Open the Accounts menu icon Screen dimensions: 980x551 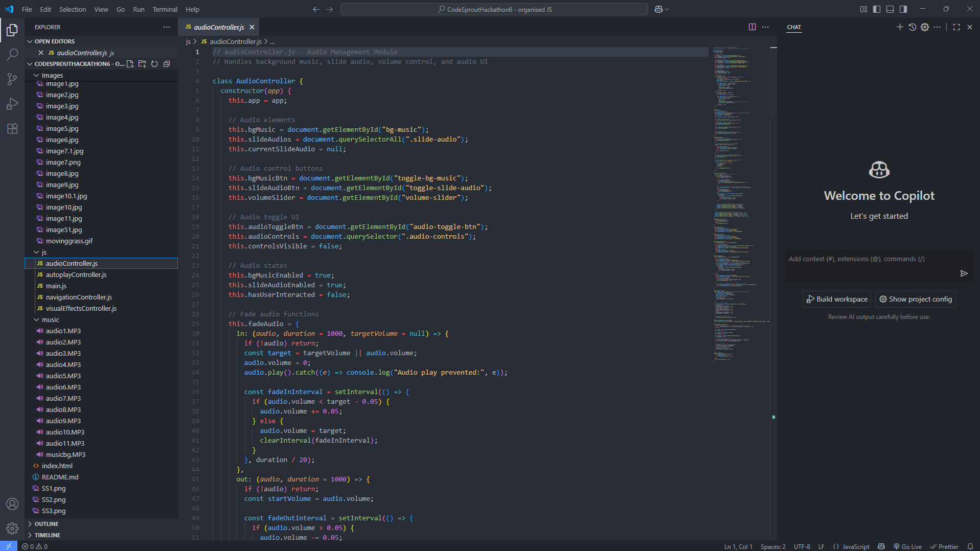coord(12,504)
